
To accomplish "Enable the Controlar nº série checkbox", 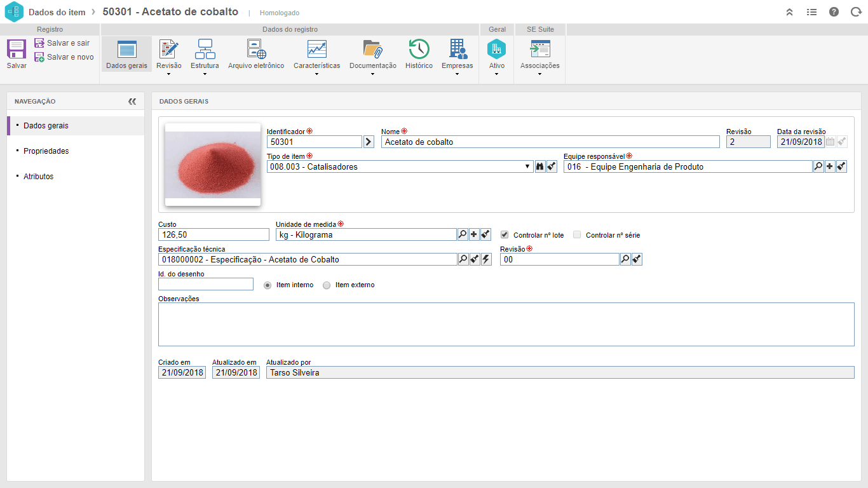I will point(577,234).
